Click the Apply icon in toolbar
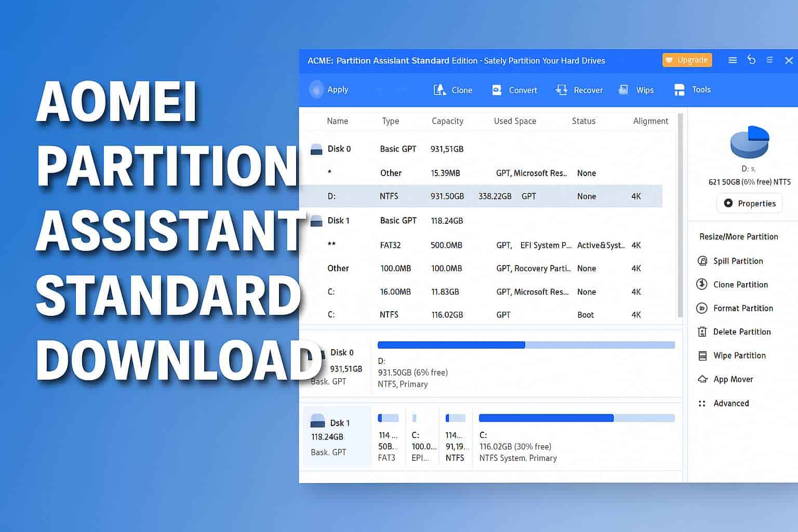The width and height of the screenshot is (798, 532). (316, 89)
